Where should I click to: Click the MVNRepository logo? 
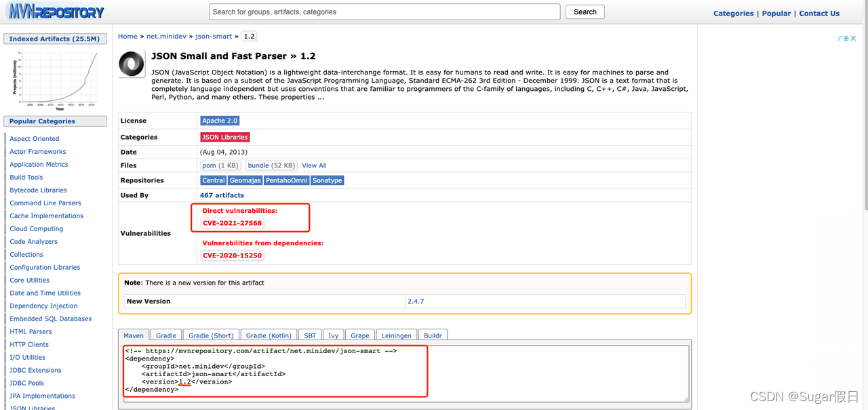55,12
